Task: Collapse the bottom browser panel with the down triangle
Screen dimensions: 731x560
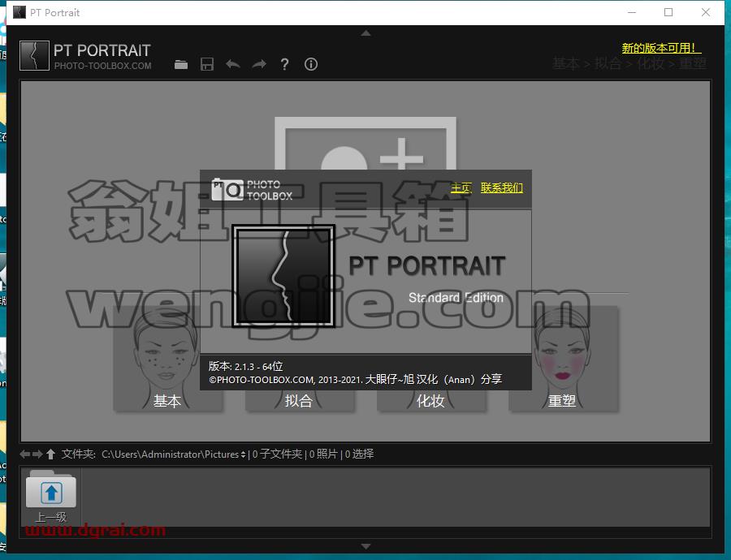Action: [366, 546]
